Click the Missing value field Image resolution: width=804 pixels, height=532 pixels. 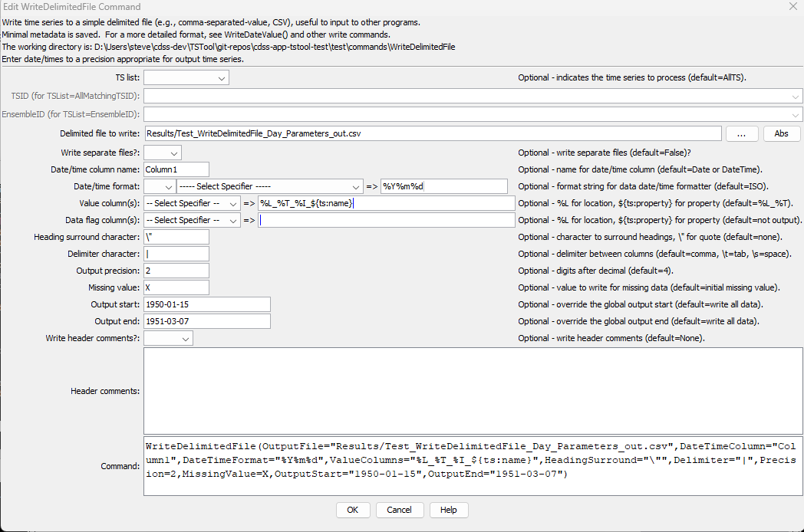[176, 288]
